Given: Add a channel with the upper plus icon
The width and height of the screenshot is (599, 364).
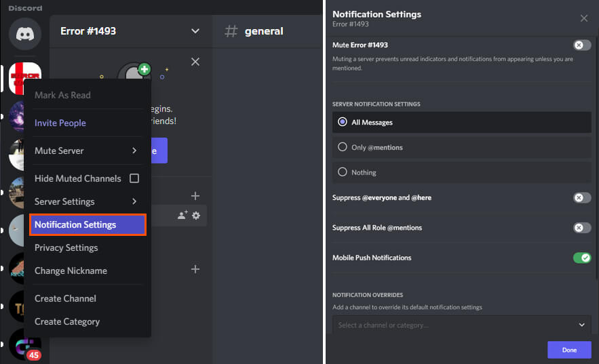Looking at the screenshot, I should 195,196.
